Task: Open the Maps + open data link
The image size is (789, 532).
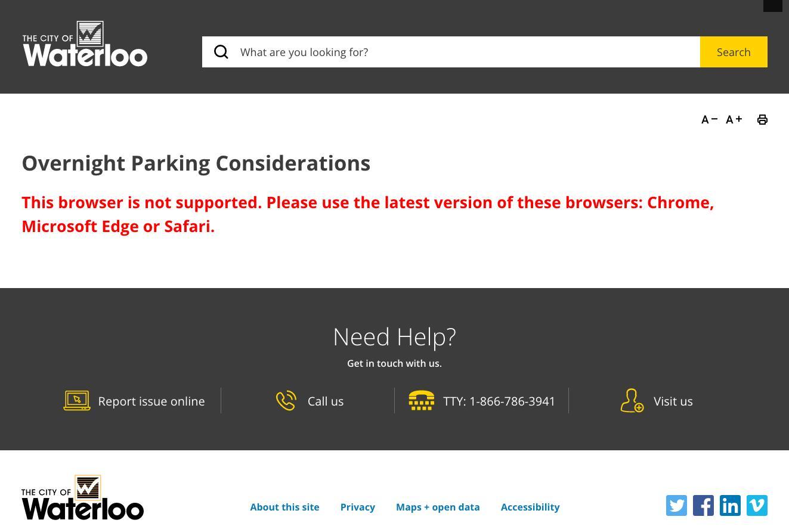Action: coord(438,507)
